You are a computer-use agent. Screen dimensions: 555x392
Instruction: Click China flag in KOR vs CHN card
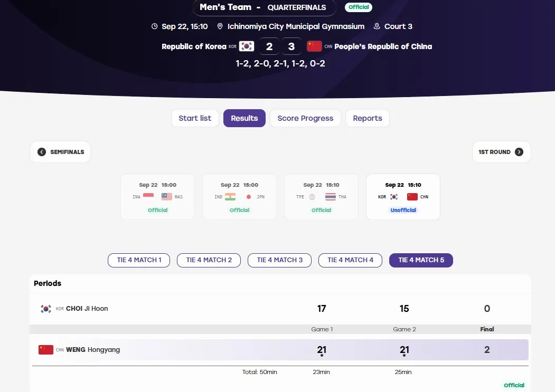coord(412,197)
